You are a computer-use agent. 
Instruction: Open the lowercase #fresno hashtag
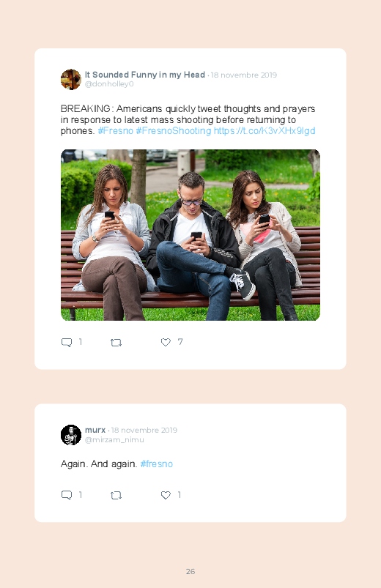tap(157, 464)
